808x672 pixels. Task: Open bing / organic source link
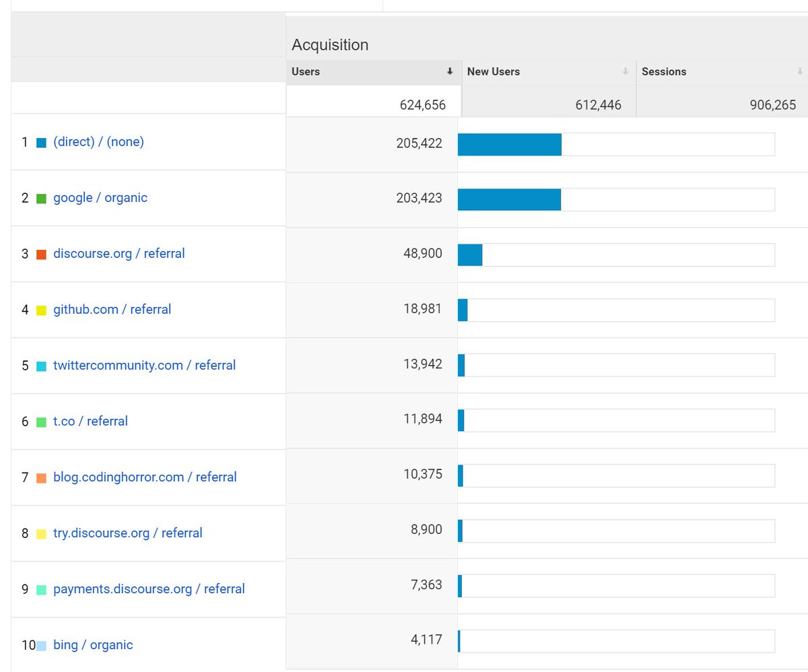(93, 645)
